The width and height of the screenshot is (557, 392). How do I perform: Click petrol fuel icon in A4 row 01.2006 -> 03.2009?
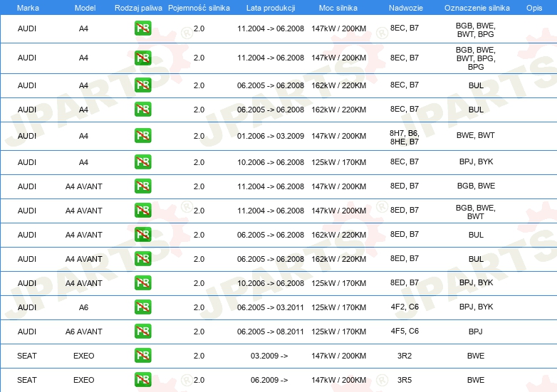[x=142, y=135]
